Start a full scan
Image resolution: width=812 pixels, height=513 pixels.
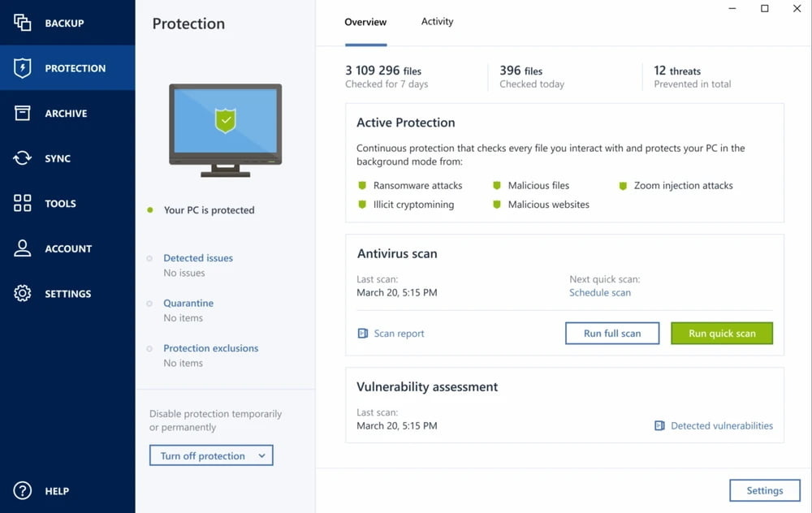[x=611, y=333]
